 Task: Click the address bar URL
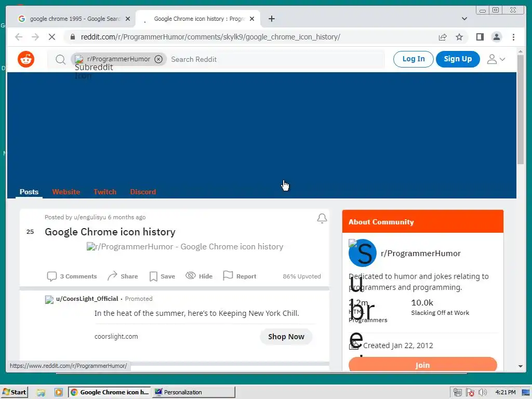210,37
